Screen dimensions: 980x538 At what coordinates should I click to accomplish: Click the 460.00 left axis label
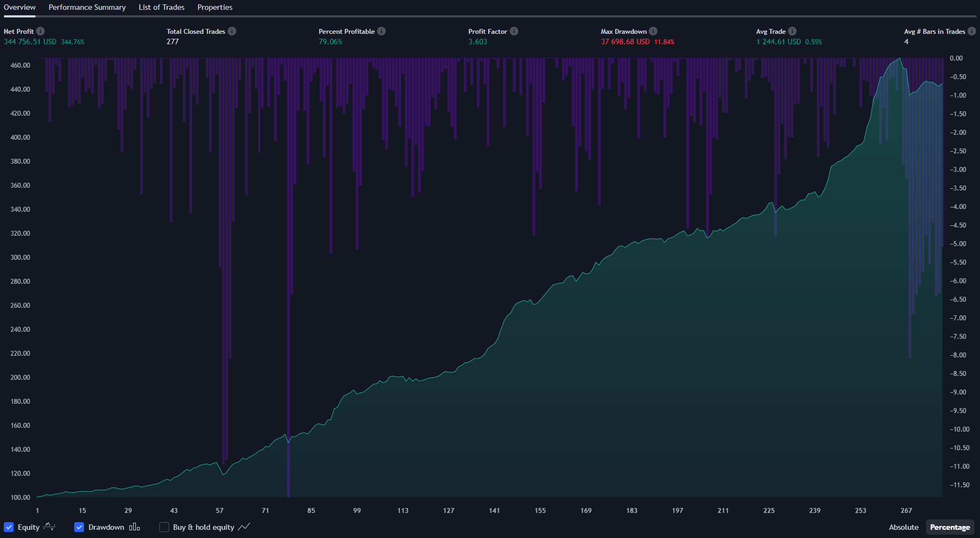tap(20, 65)
